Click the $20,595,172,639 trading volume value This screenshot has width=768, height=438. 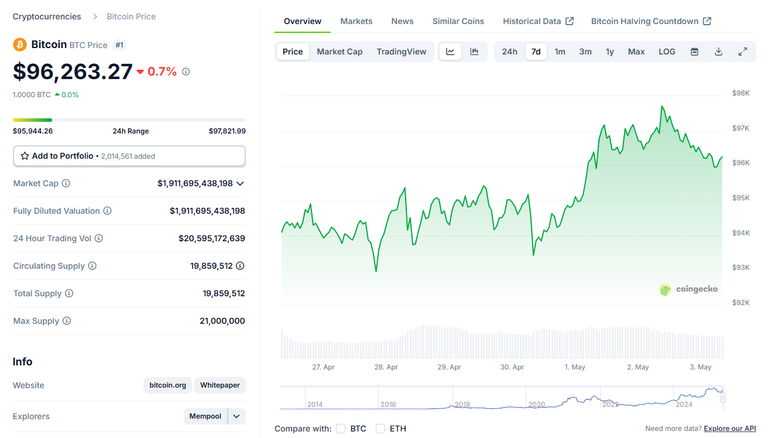click(212, 238)
